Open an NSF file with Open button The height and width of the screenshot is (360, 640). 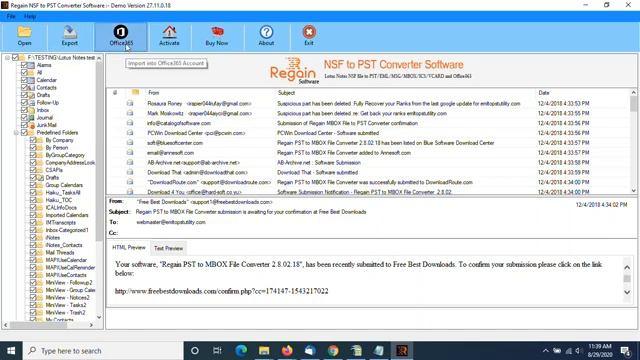[x=24, y=36]
